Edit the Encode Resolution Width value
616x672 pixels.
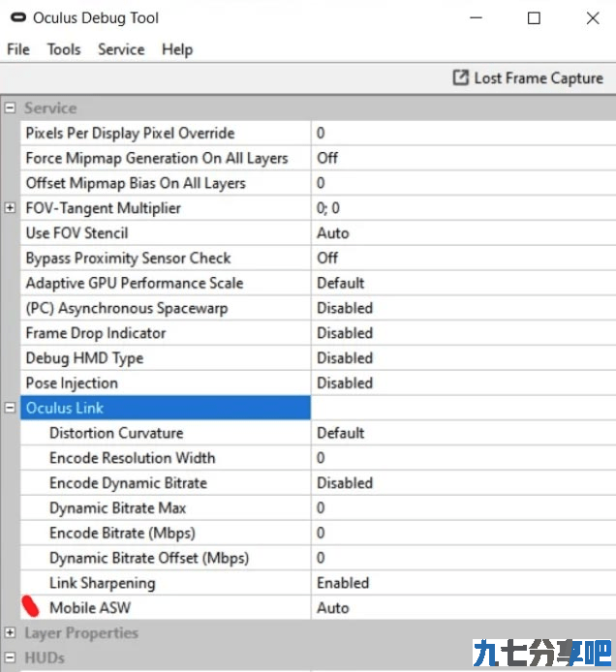464,458
